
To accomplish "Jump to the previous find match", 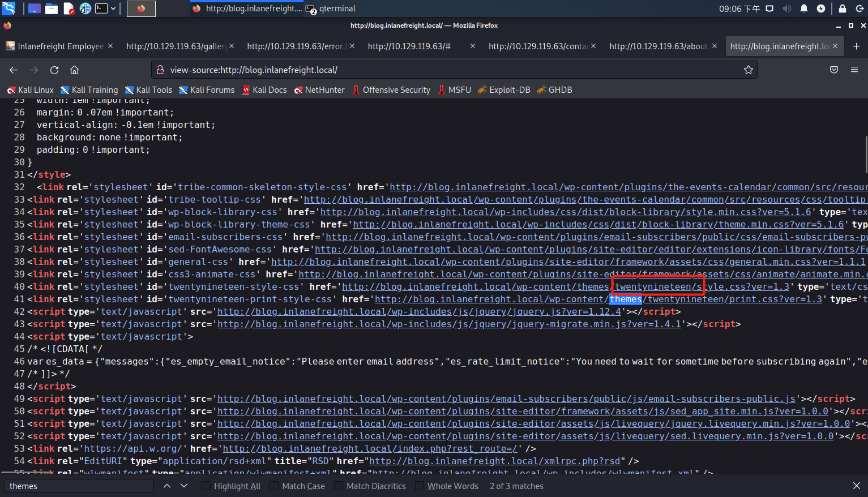I will (x=167, y=486).
